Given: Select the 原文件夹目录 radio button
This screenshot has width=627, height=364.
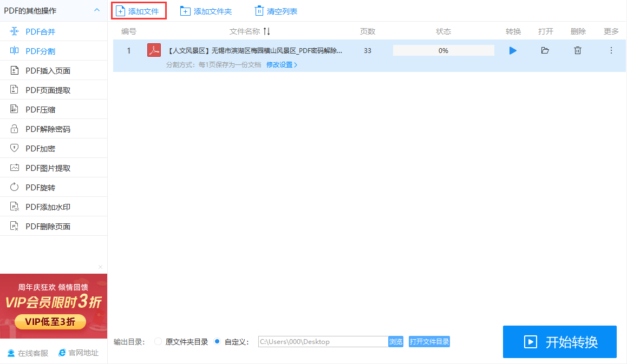Looking at the screenshot, I should [158, 341].
